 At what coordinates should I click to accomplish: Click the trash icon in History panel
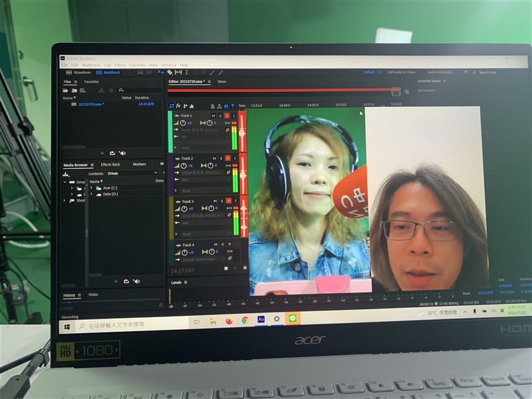(161, 305)
